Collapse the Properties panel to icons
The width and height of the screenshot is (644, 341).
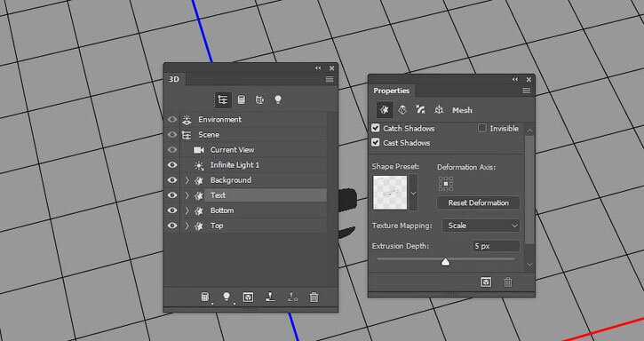(515, 80)
